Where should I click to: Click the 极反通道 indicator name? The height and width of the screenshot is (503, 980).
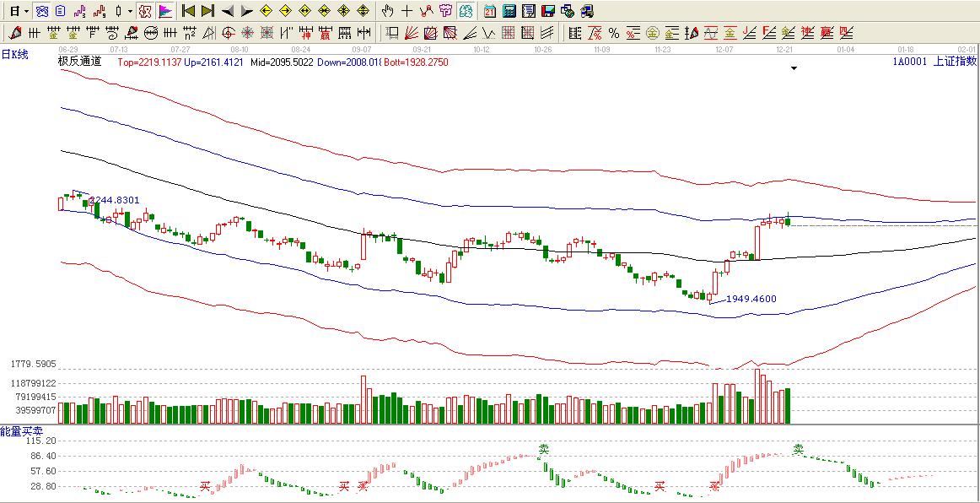pos(79,62)
